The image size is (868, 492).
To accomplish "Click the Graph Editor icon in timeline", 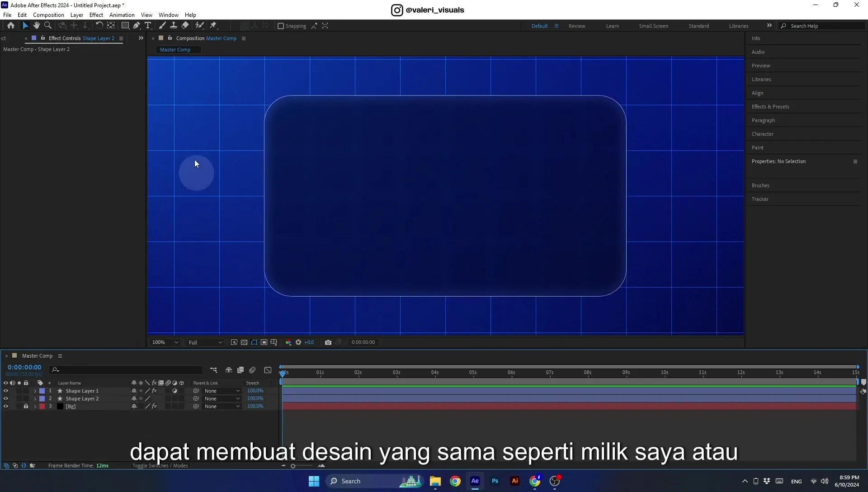I will point(268,370).
